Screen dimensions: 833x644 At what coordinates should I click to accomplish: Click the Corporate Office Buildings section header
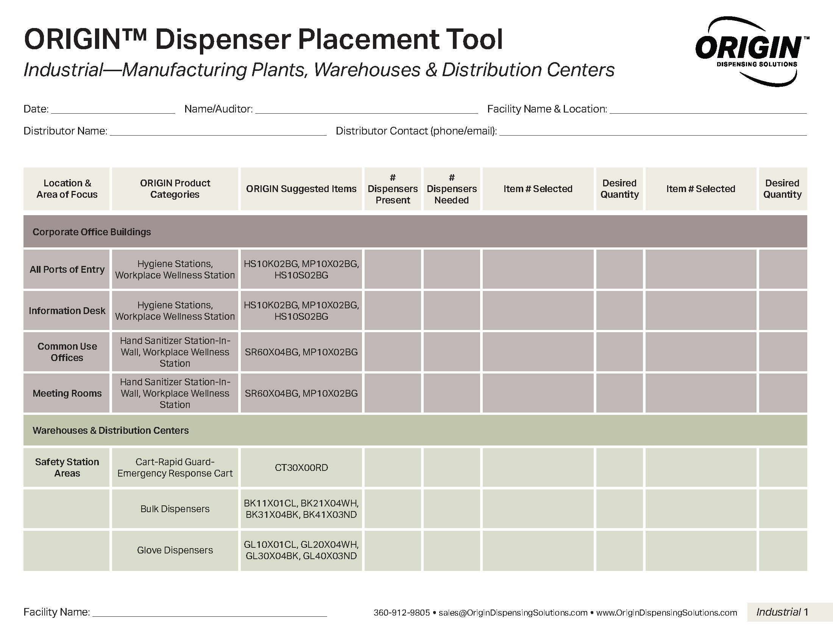[92, 232]
